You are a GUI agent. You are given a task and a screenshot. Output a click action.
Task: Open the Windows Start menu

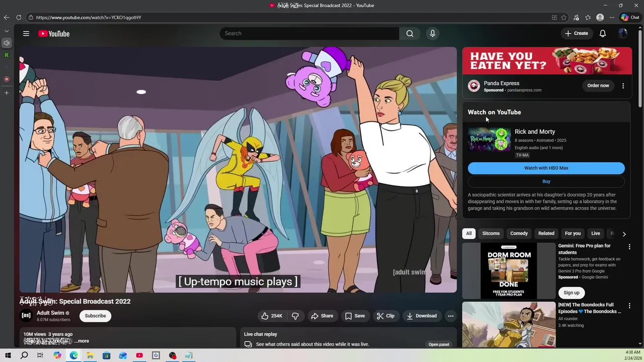8,355
